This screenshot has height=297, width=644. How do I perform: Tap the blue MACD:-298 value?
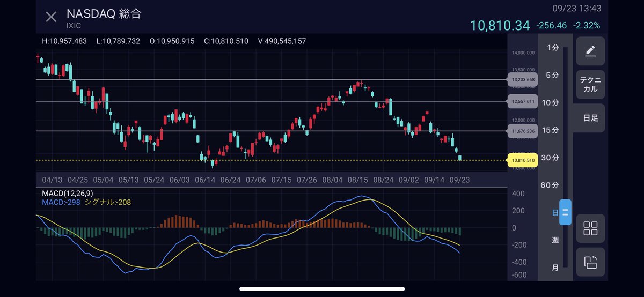[x=61, y=202]
